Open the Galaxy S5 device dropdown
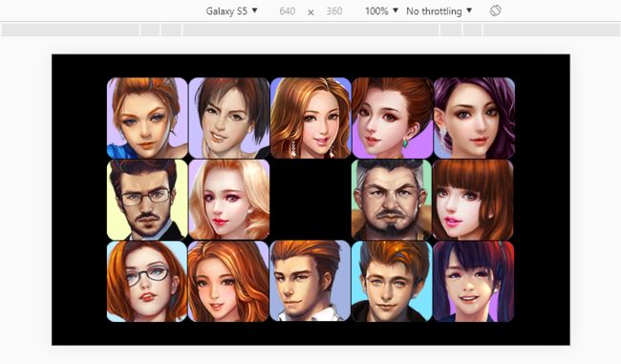Screen dimensions: 621x364 tap(231, 11)
